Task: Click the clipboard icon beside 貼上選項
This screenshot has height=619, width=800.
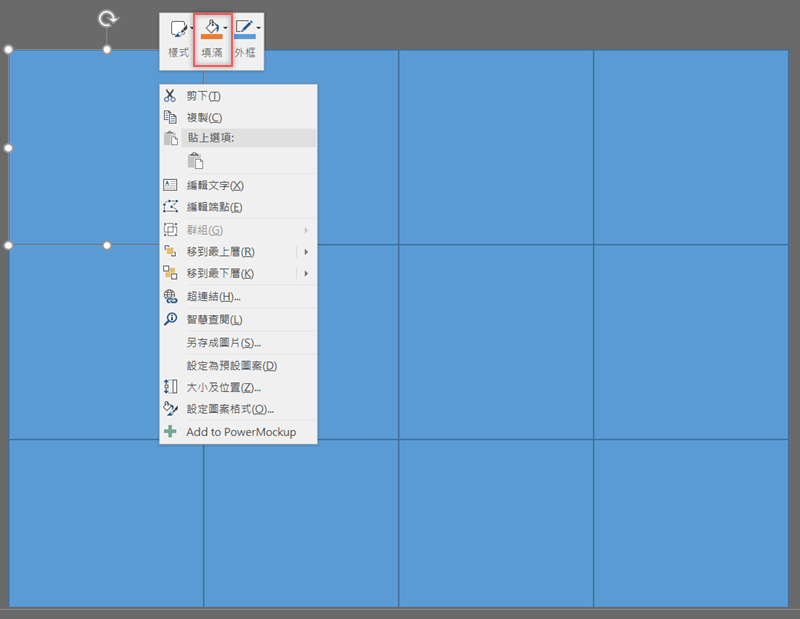Action: [x=170, y=138]
